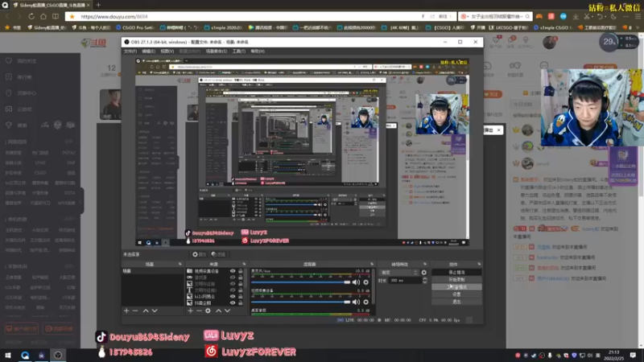
Task: Click OBS 设置 settings button
Action: [x=456, y=294]
